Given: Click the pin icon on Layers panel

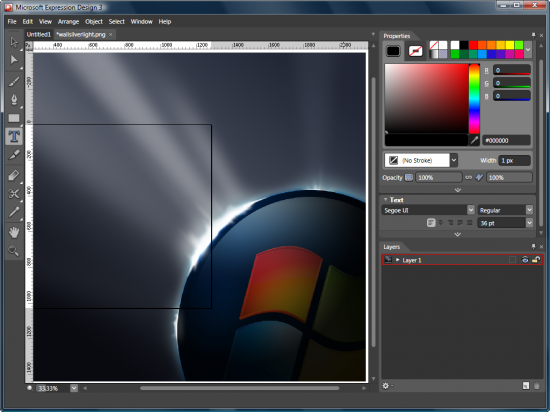Looking at the screenshot, I should click(x=534, y=246).
